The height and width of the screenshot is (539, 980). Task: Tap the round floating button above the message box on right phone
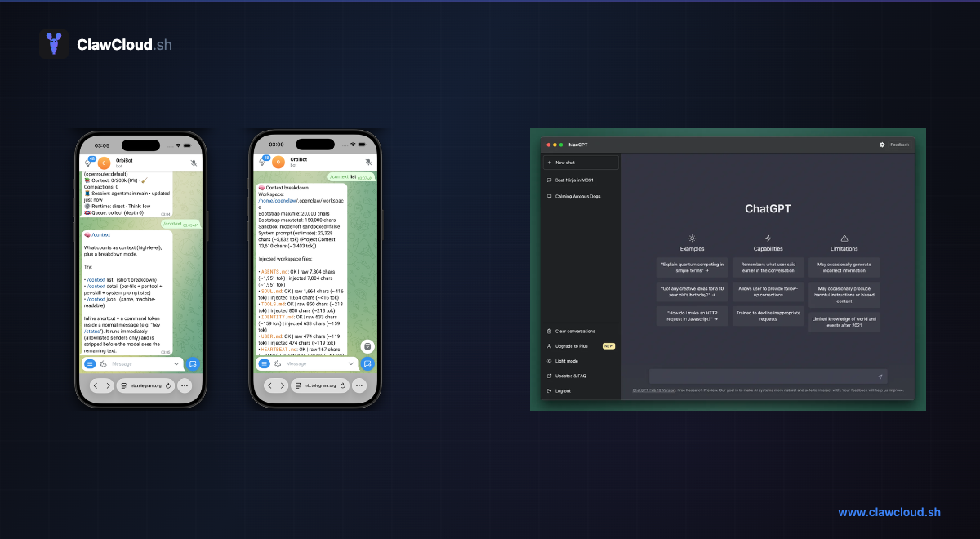coord(367,346)
